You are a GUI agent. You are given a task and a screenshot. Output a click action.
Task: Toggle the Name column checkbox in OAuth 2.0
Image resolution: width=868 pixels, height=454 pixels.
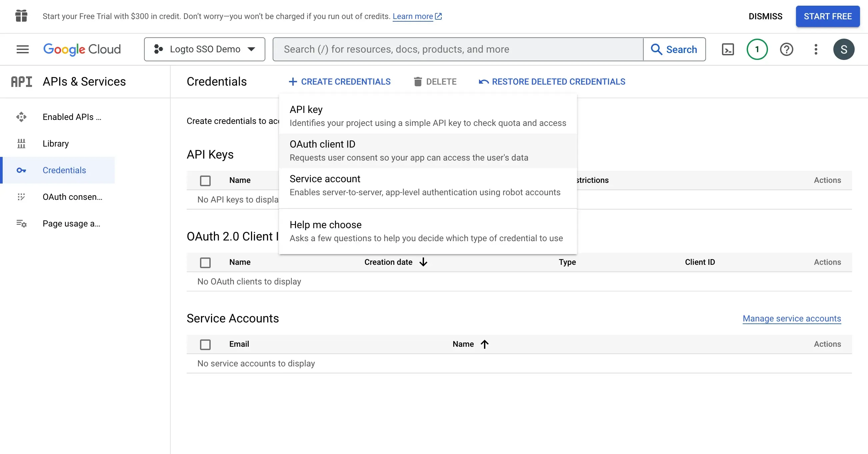coord(205,262)
